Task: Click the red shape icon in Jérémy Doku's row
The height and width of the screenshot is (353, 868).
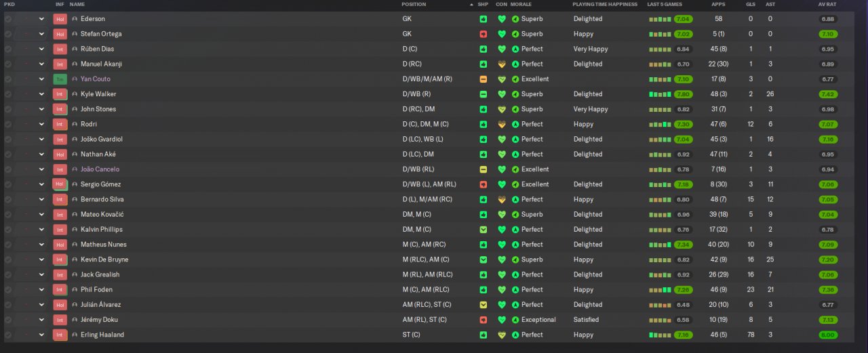Action: (483, 320)
